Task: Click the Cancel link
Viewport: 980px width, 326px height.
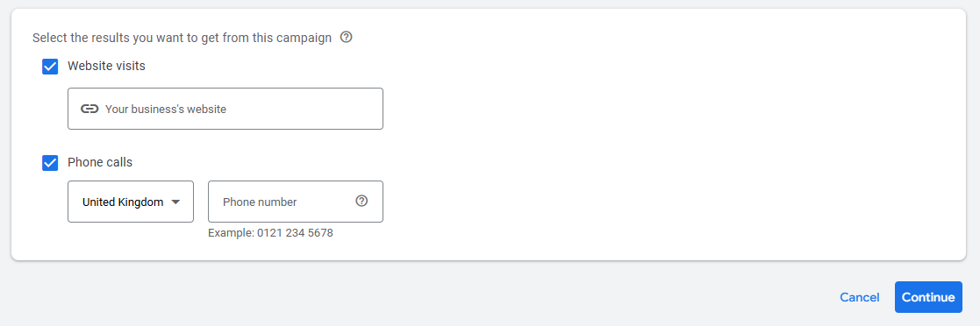Action: point(860,297)
